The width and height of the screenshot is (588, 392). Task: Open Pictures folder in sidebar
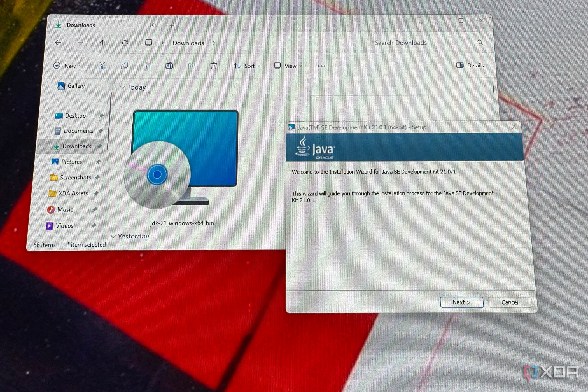tap(71, 162)
